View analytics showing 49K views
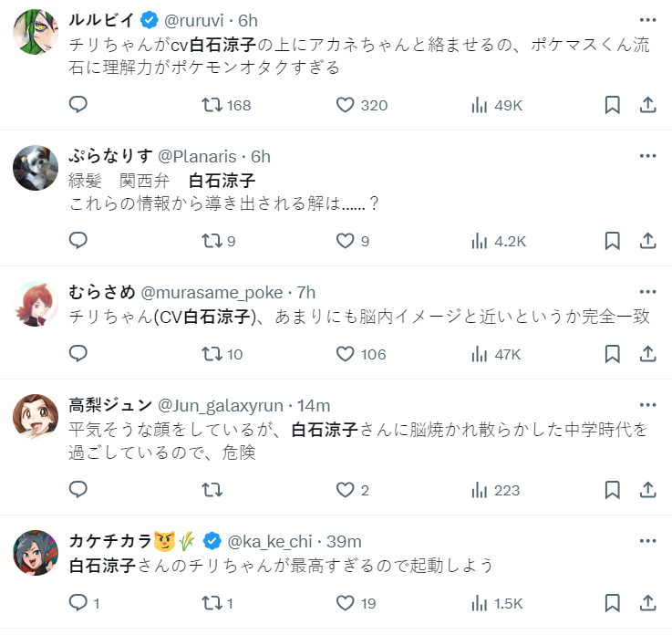 [480, 105]
